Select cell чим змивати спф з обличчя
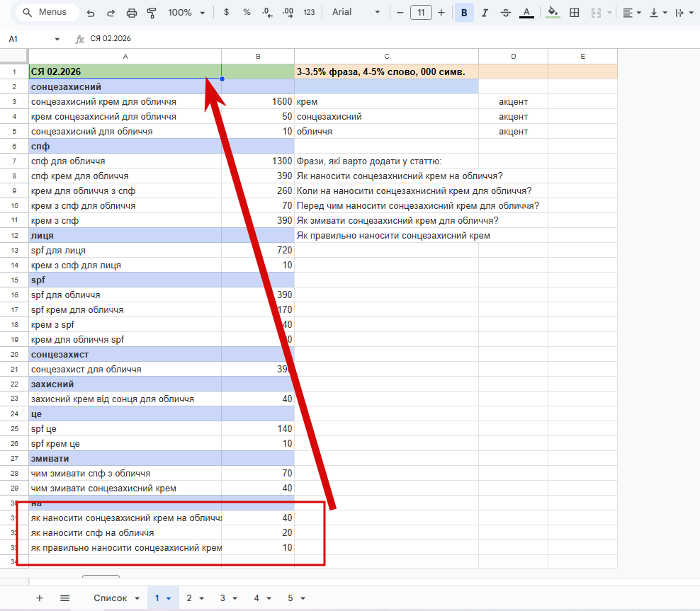 pos(125,473)
